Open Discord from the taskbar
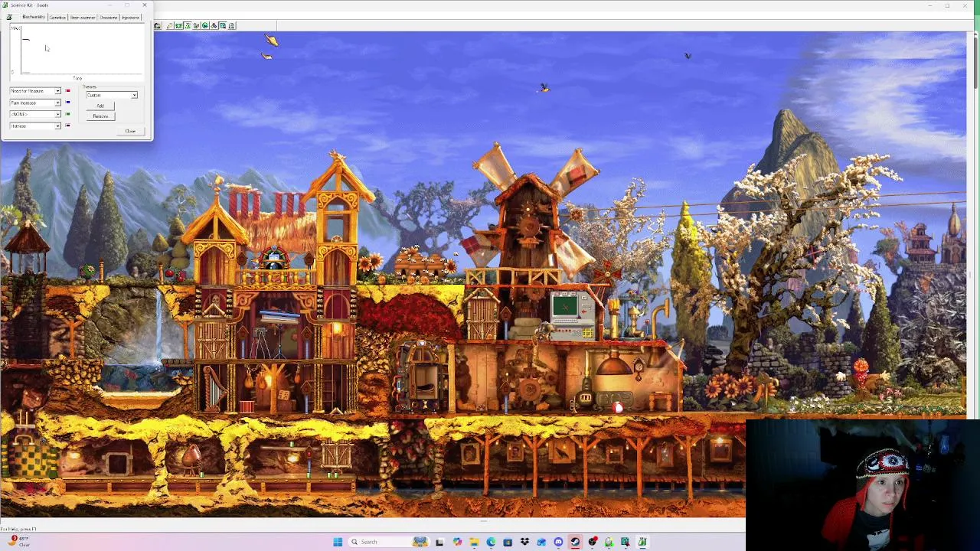This screenshot has height=551, width=980. tap(558, 542)
